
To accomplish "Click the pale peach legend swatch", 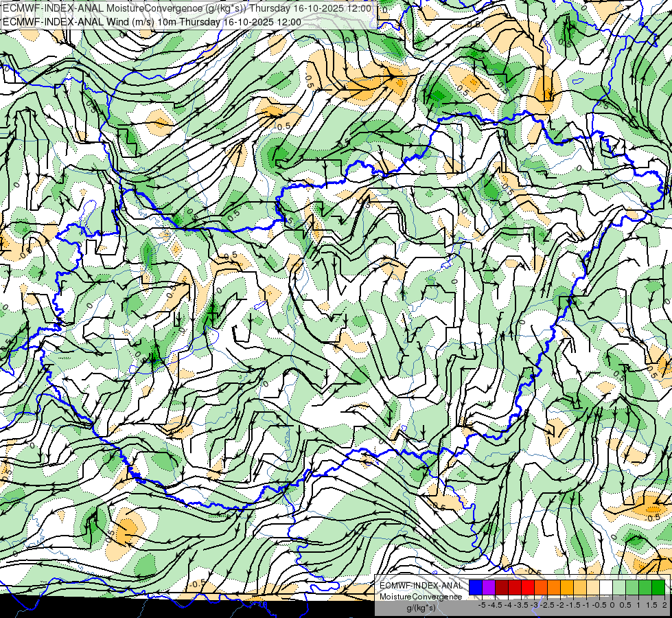I will click(x=592, y=587).
